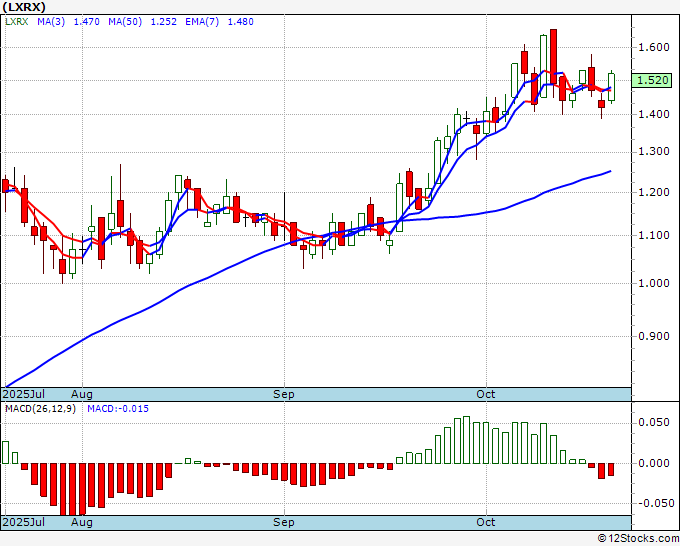Click Sep on the price chart axis
Image resolution: width=680 pixels, height=546 pixels.
[284, 394]
